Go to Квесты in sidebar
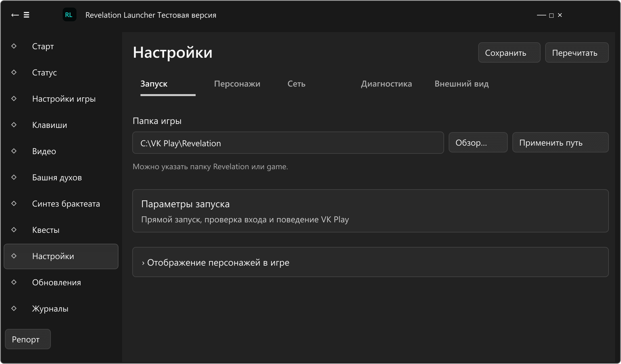This screenshot has width=621, height=364. [61, 230]
